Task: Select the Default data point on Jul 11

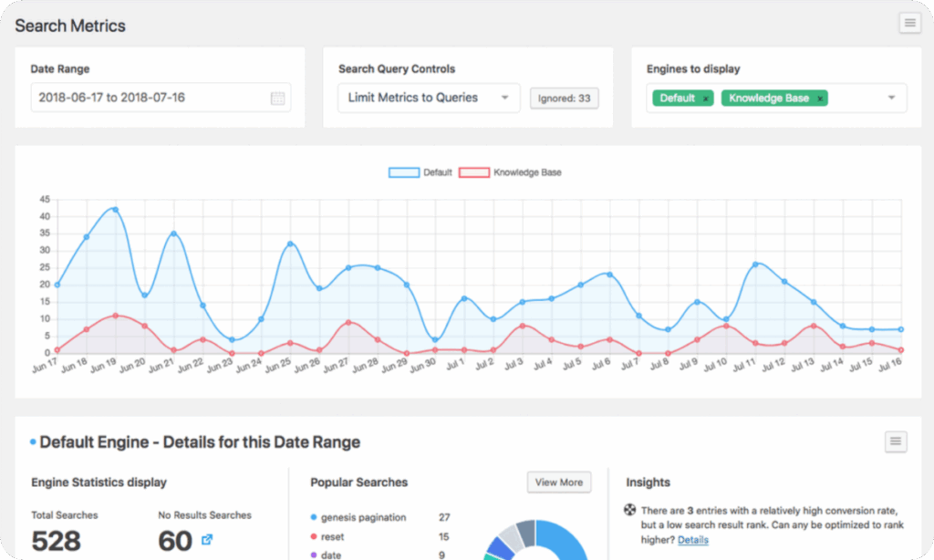Action: [x=755, y=264]
